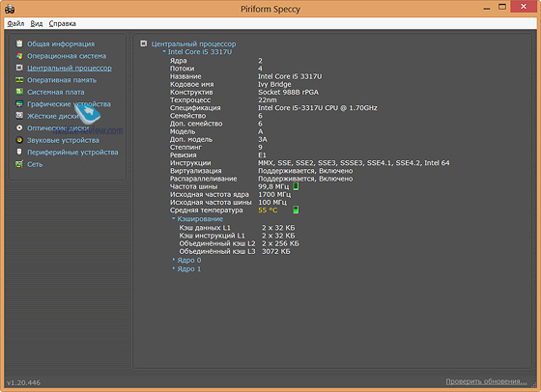Click the Название row label
541x392 pixels.
185,76
